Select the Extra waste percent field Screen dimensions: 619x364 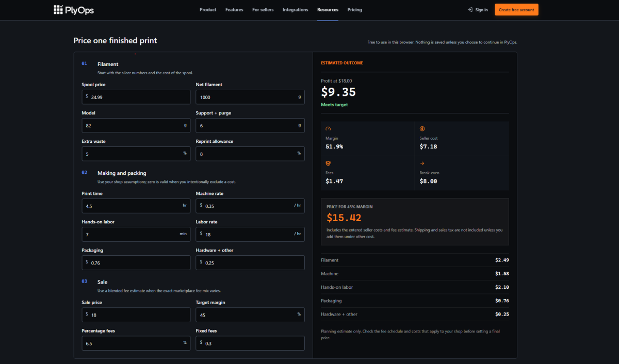coord(136,154)
